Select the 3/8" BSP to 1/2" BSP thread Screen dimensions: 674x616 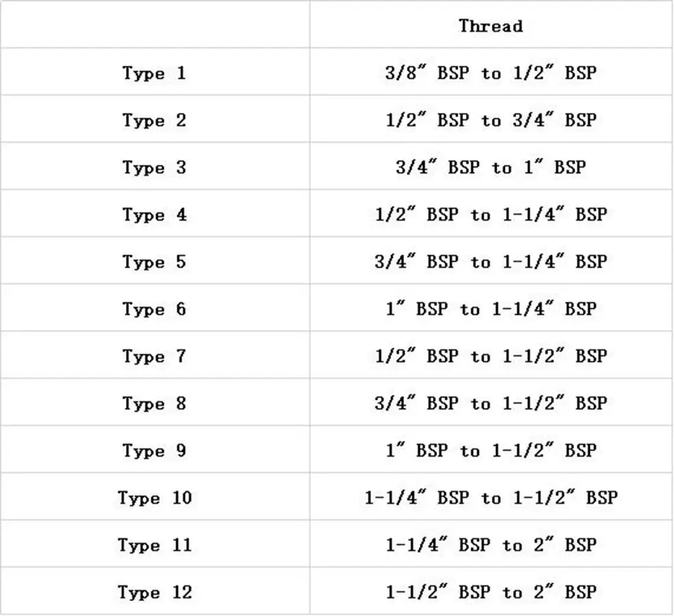(x=490, y=73)
